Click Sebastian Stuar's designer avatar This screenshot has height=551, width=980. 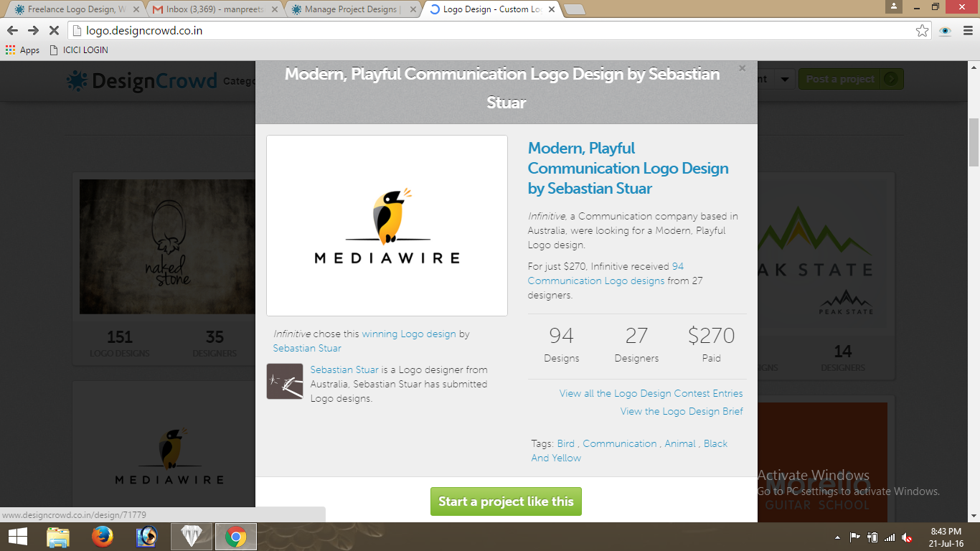[285, 381]
